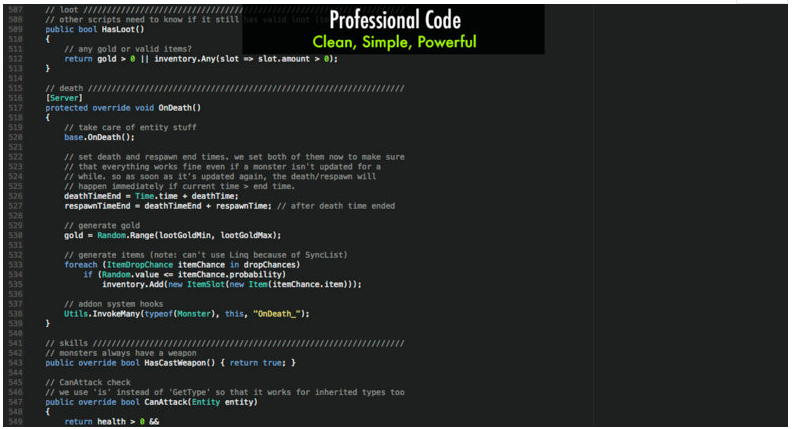Click the comment starting "// set death and respawn end times"
The height and width of the screenshot is (429, 795).
pyautogui.click(x=234, y=157)
